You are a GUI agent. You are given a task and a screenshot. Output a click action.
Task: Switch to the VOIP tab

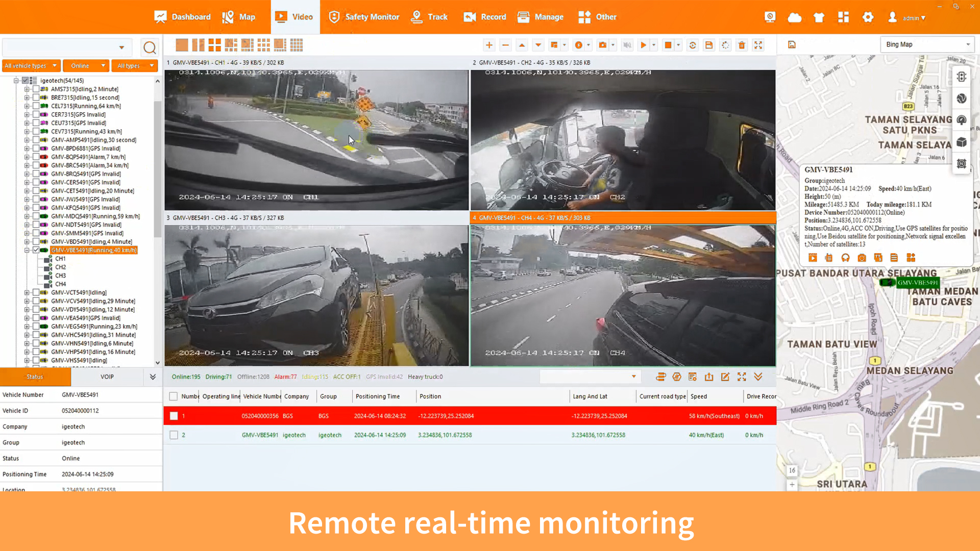(x=107, y=377)
